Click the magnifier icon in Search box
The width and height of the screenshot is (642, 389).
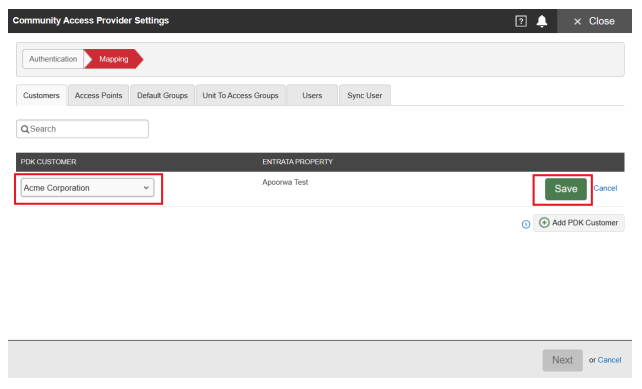pyautogui.click(x=25, y=129)
